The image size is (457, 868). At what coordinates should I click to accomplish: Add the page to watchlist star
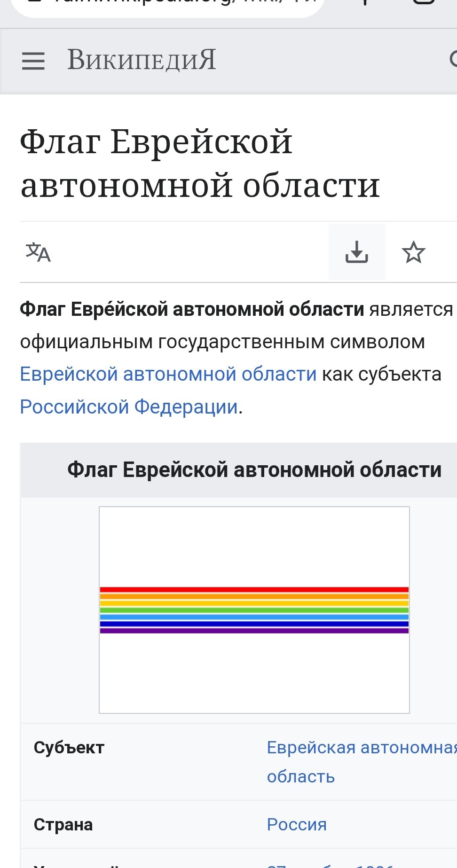click(x=414, y=252)
